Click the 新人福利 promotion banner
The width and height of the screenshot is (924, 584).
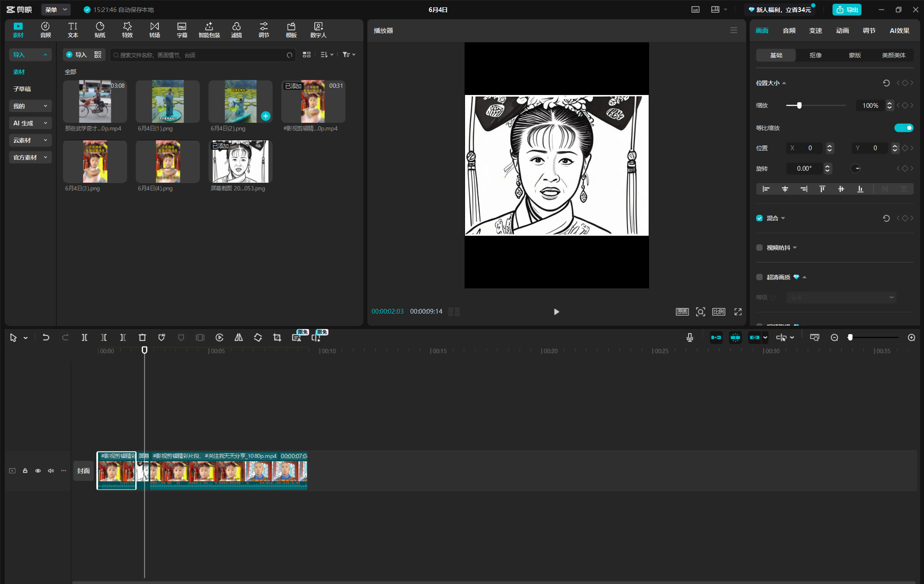point(780,9)
